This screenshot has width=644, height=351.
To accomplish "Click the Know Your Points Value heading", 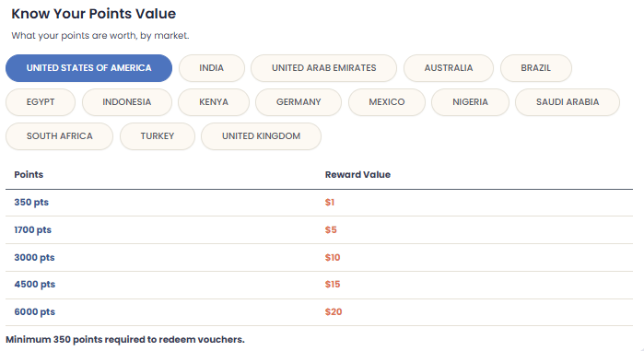I will [94, 14].
